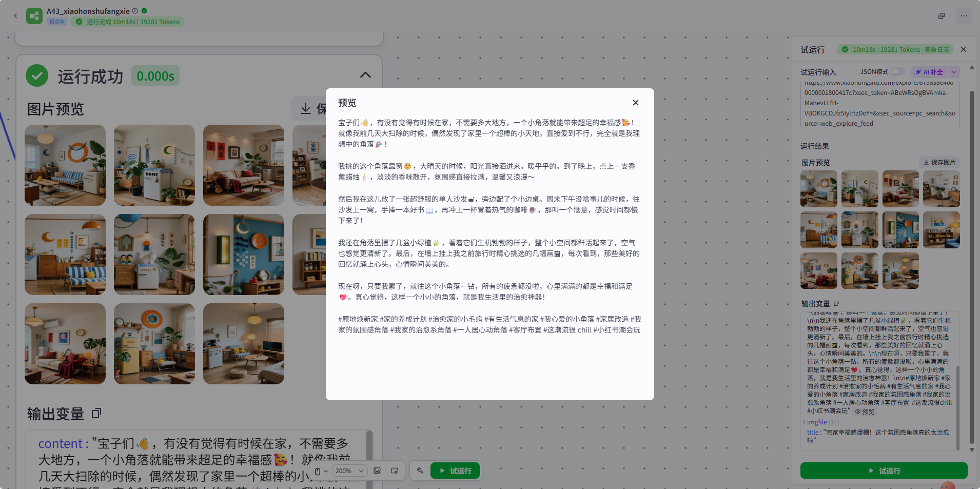Close the 试运行 side panel
This screenshot has width=980, height=489.
coord(964,49)
